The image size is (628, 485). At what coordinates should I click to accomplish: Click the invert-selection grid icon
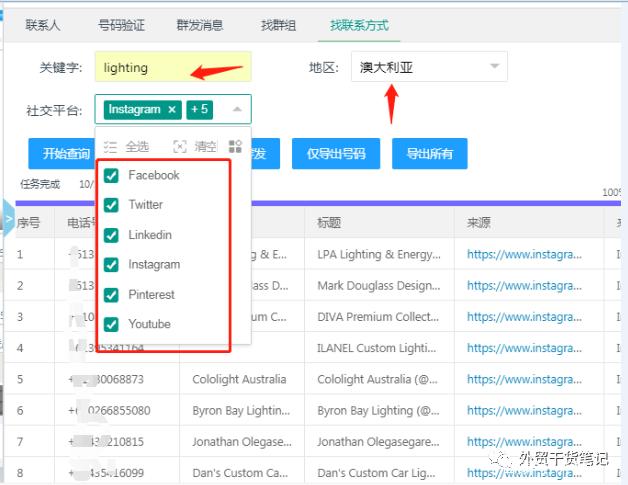click(235, 147)
